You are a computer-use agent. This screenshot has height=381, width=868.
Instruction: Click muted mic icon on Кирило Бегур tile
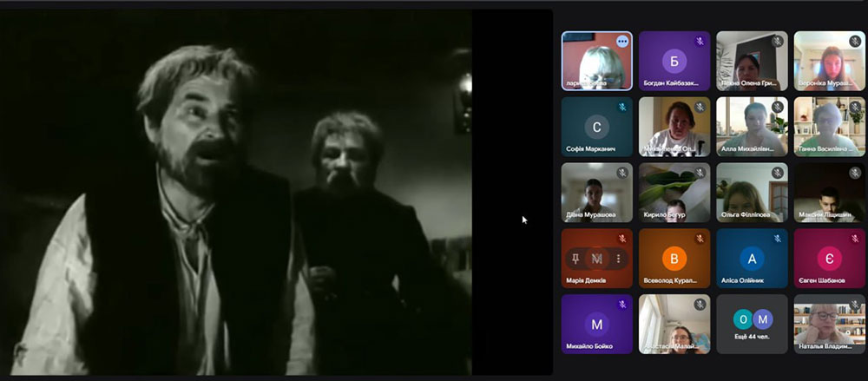click(x=700, y=173)
